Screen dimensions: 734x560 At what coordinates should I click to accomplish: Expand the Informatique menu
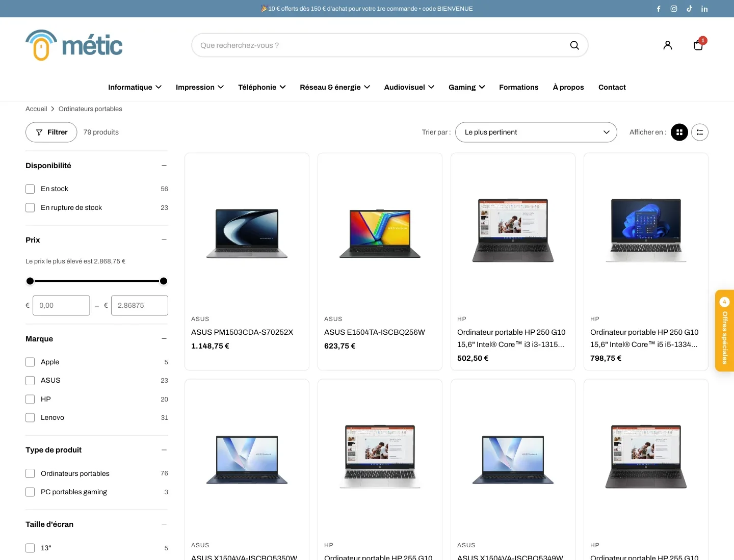coord(135,87)
